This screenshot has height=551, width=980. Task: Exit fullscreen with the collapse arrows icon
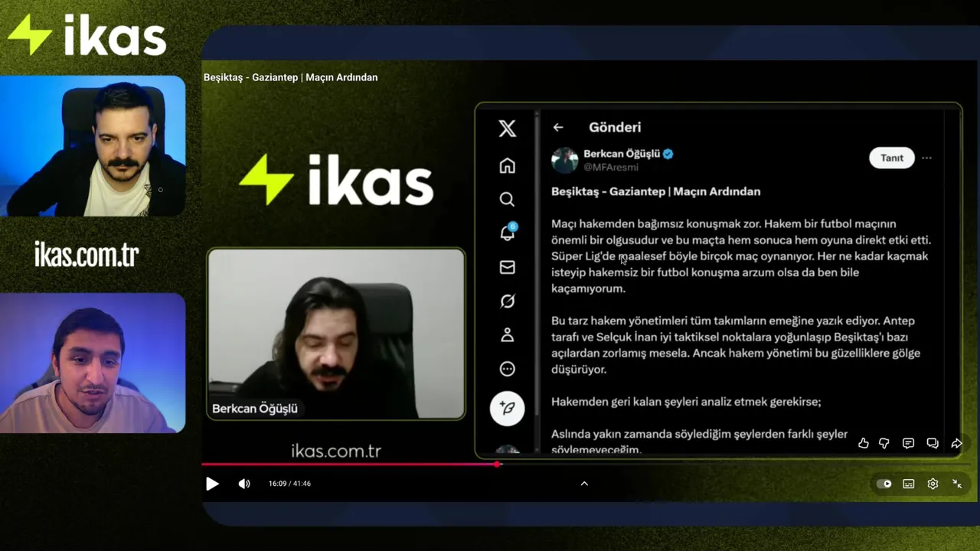click(x=957, y=484)
